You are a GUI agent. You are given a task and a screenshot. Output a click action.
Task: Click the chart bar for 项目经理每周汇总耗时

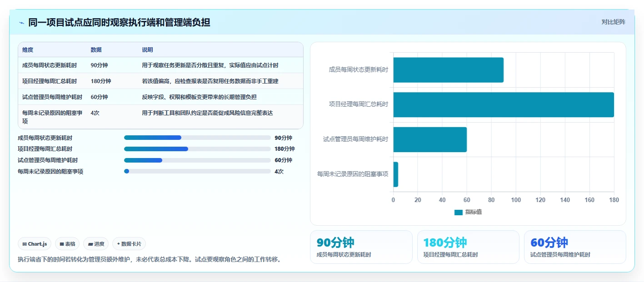click(x=504, y=105)
